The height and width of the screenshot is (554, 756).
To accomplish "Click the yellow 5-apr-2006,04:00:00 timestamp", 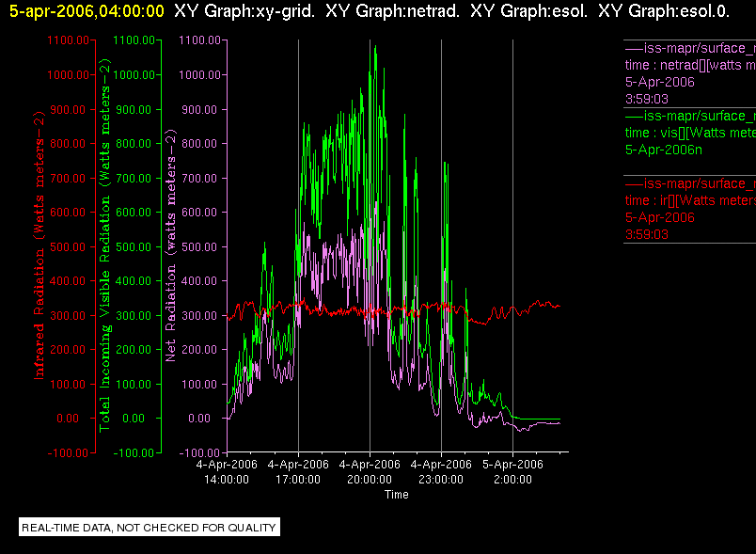I will pos(87,11).
